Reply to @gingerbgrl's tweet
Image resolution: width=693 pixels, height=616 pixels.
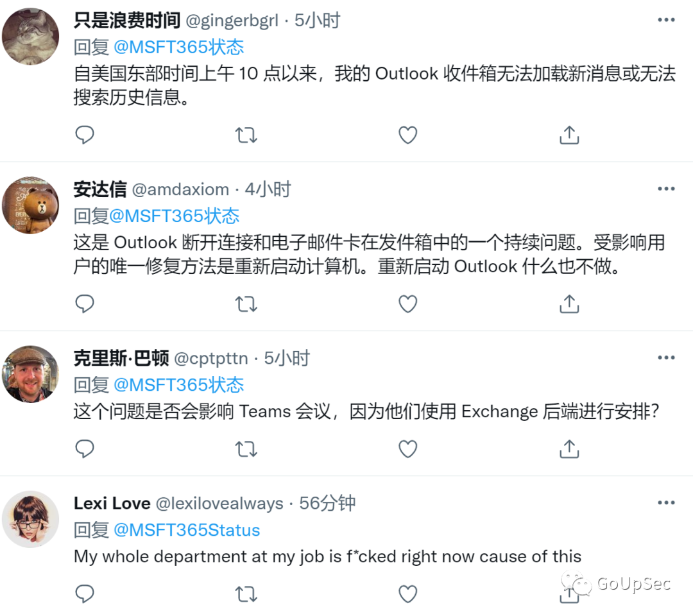(85, 135)
